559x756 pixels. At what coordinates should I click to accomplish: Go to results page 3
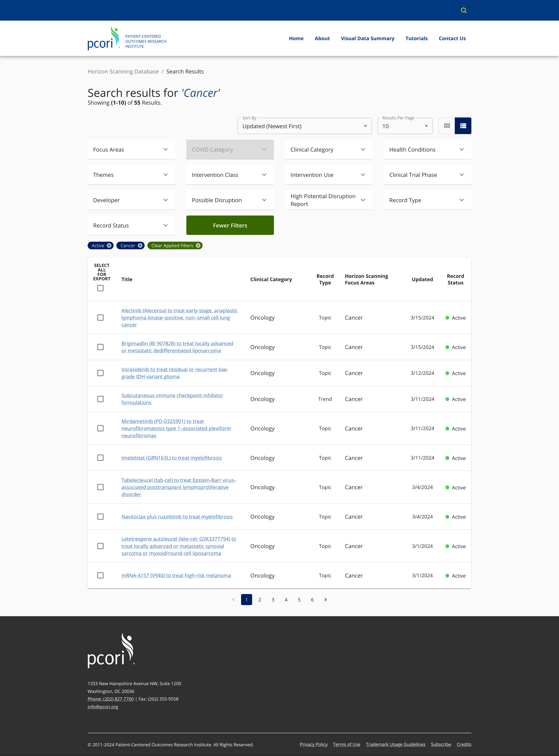[x=273, y=600]
